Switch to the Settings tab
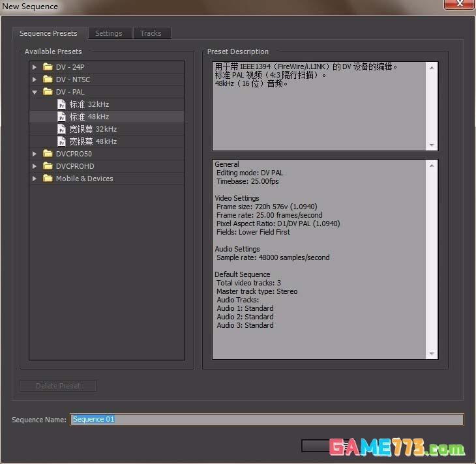The width and height of the screenshot is (476, 464). (109, 33)
